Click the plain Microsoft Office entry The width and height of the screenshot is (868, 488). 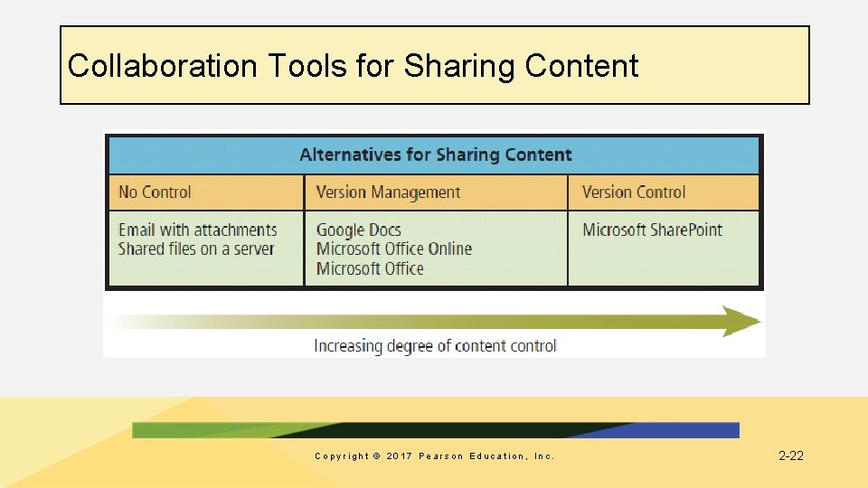370,268
